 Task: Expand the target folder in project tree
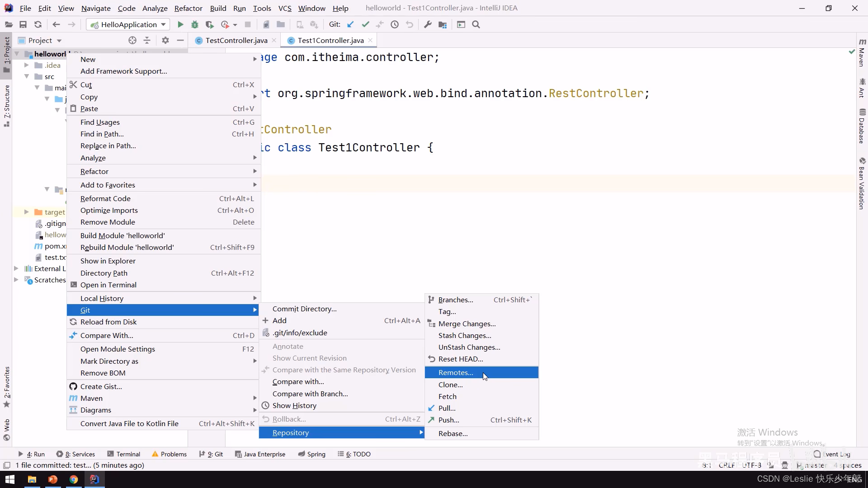(x=26, y=212)
